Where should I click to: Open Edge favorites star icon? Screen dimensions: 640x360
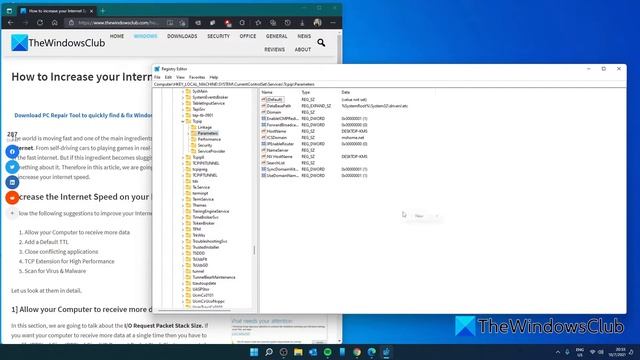(258, 23)
